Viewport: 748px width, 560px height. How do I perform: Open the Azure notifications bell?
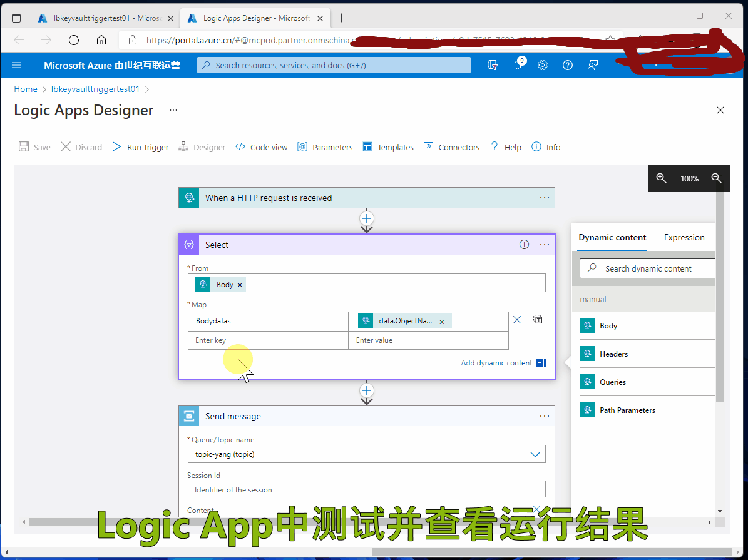tap(518, 65)
